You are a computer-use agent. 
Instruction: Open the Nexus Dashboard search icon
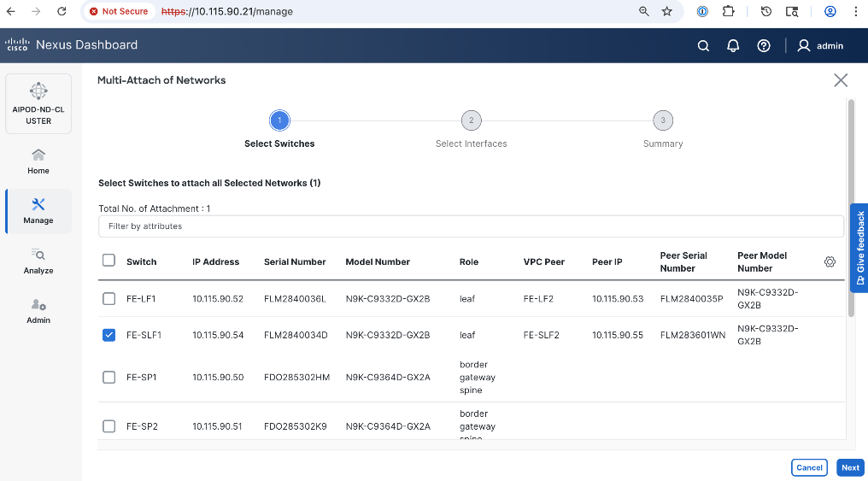pos(703,46)
